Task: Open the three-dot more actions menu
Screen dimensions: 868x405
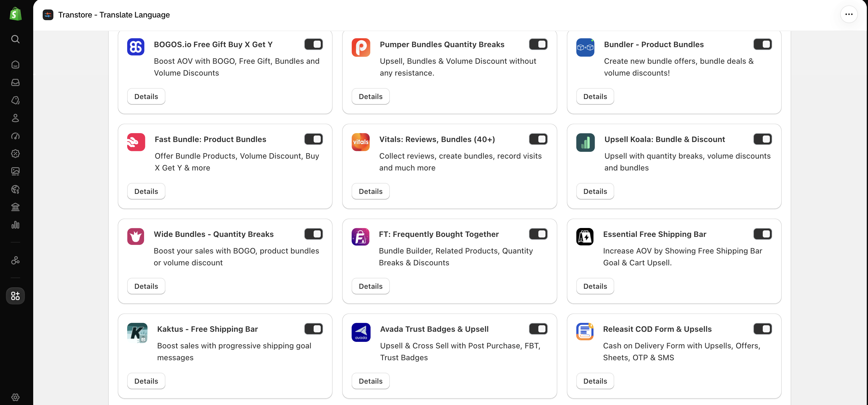Action: (x=849, y=14)
